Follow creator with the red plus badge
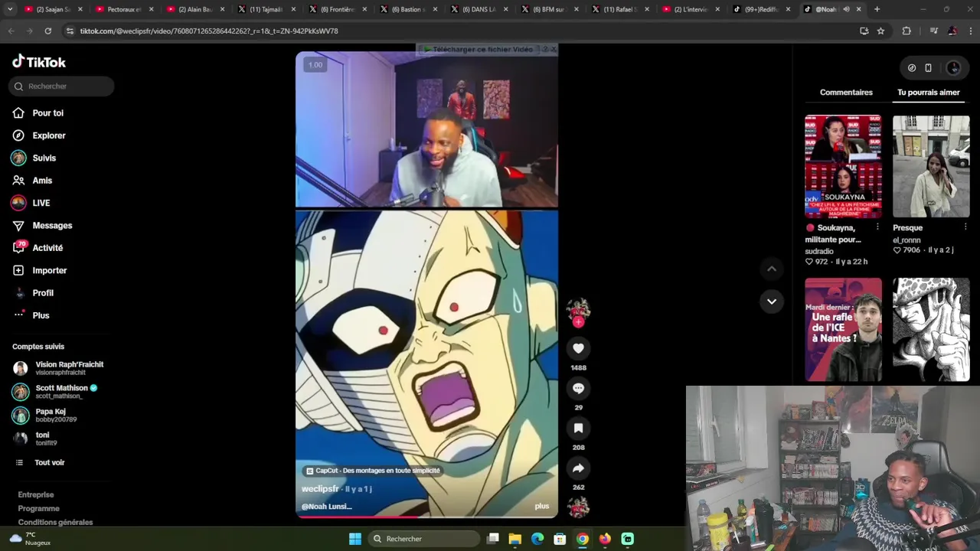 [578, 322]
